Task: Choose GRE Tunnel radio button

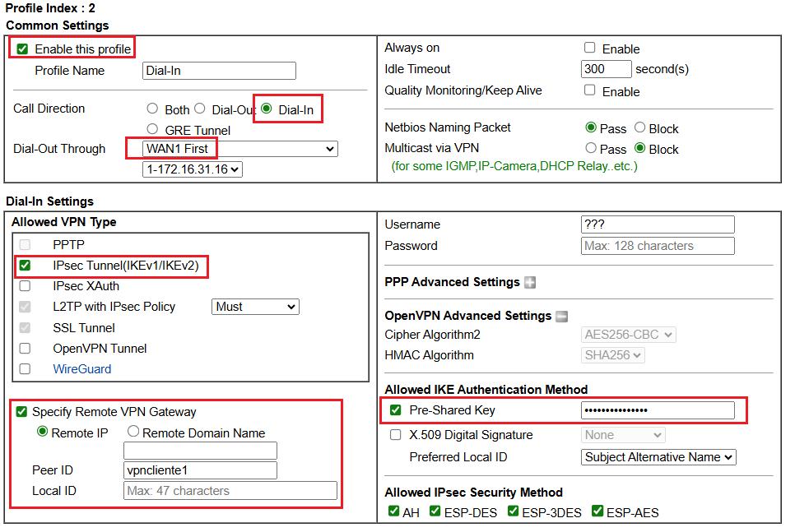Action: click(152, 129)
